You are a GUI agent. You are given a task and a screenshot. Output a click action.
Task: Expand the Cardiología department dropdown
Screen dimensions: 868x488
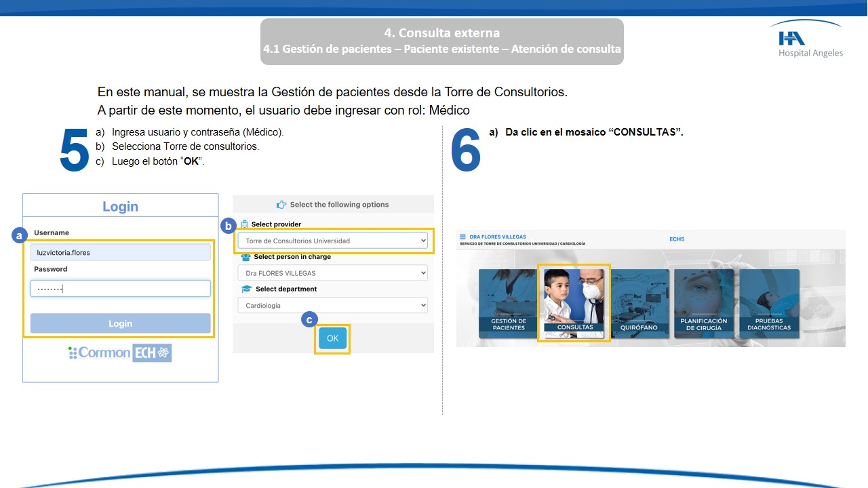point(332,306)
